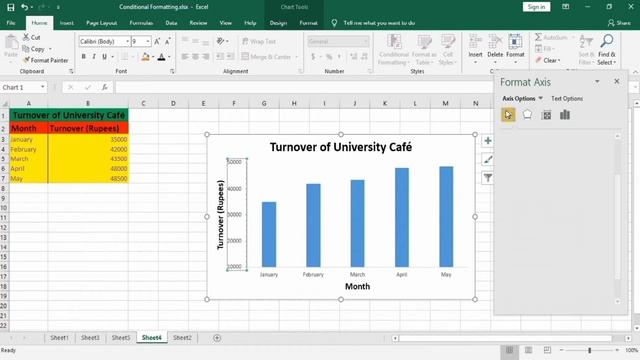Viewport: 640px width, 360px height.
Task: Switch to the Page Layout tab
Action: (102, 23)
